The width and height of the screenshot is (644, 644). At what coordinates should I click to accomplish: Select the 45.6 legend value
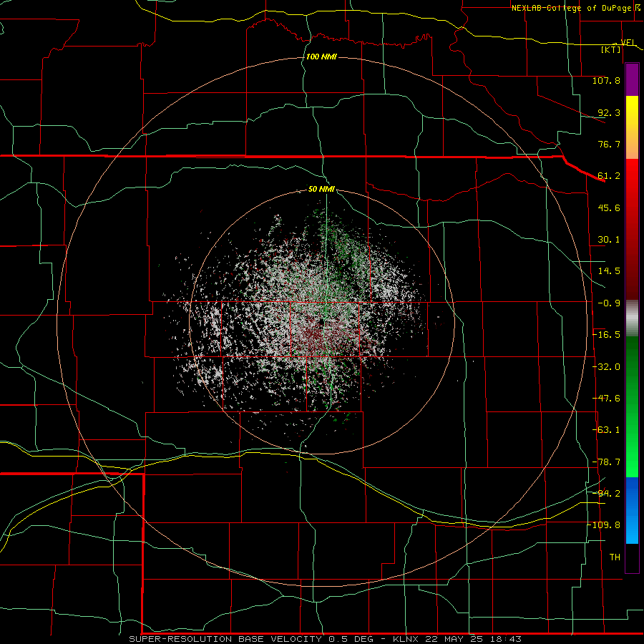609,208
